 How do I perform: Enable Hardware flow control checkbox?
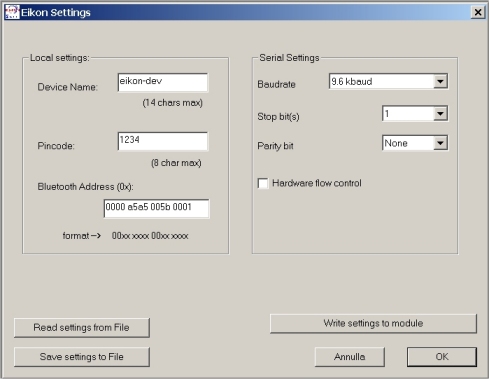[x=263, y=183]
